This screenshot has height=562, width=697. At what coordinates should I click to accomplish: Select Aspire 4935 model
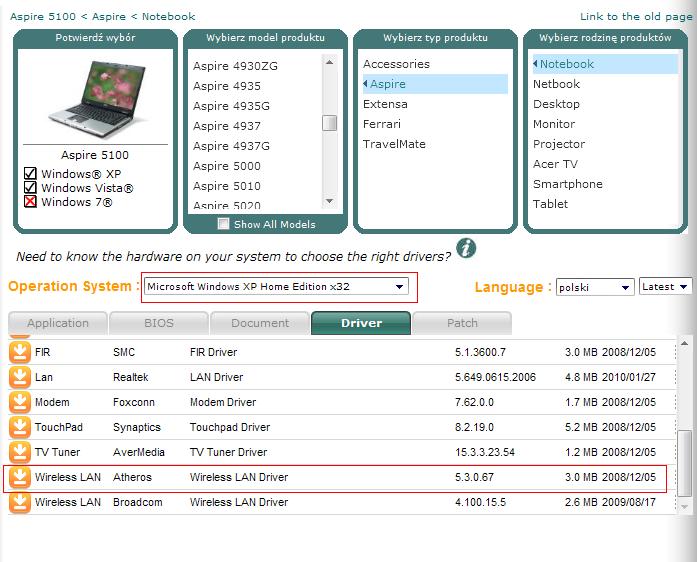(x=227, y=86)
